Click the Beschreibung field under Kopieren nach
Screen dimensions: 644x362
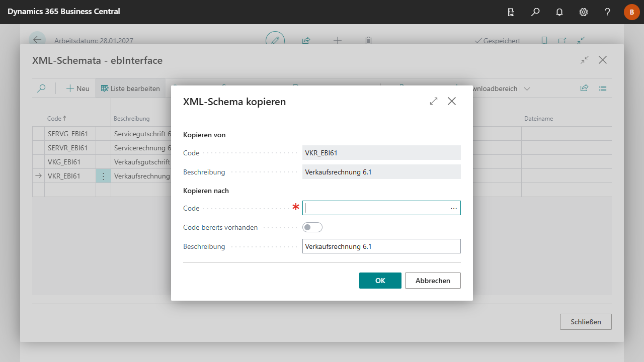[381, 246]
